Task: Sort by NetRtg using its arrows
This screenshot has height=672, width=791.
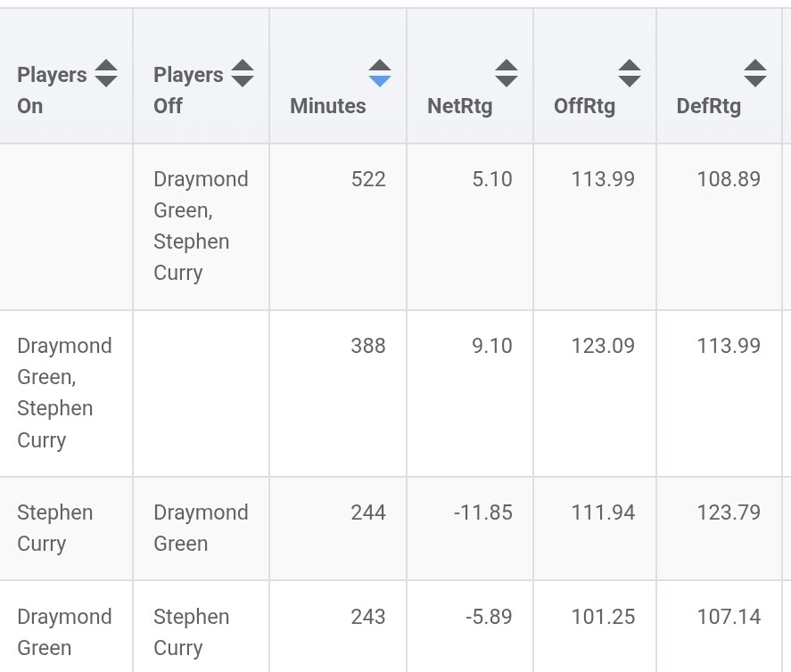Action: tap(507, 74)
